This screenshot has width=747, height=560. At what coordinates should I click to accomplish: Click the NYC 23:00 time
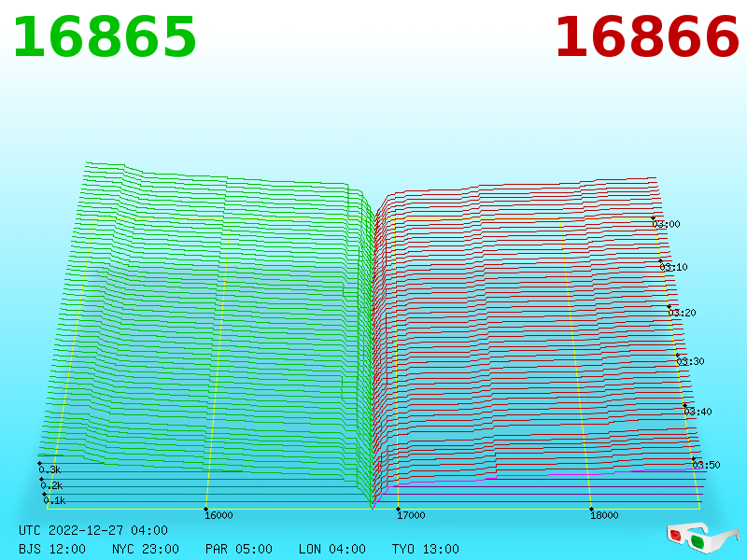pyautogui.click(x=146, y=549)
